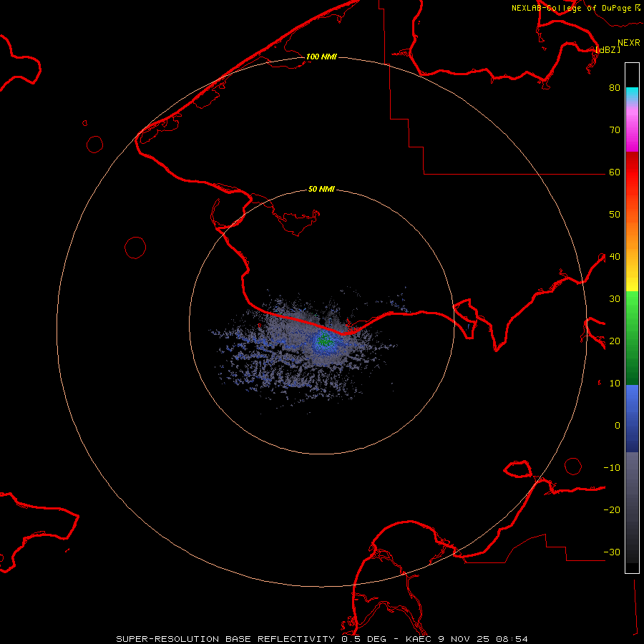The height and width of the screenshot is (644, 644).
Task: Click the green segment of the color bar
Action: point(632,338)
